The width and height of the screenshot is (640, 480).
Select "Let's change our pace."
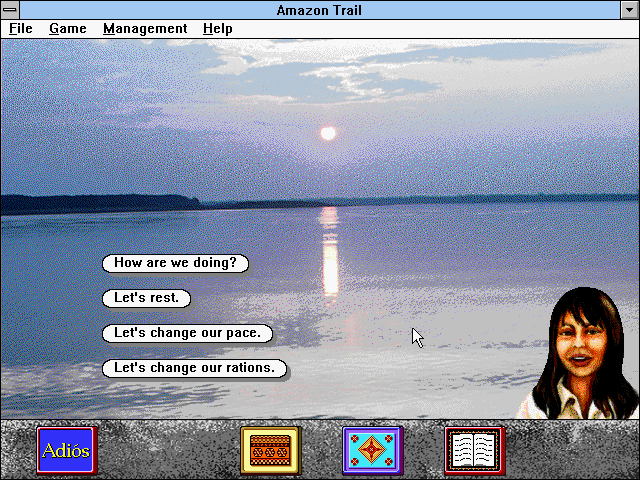coord(187,333)
